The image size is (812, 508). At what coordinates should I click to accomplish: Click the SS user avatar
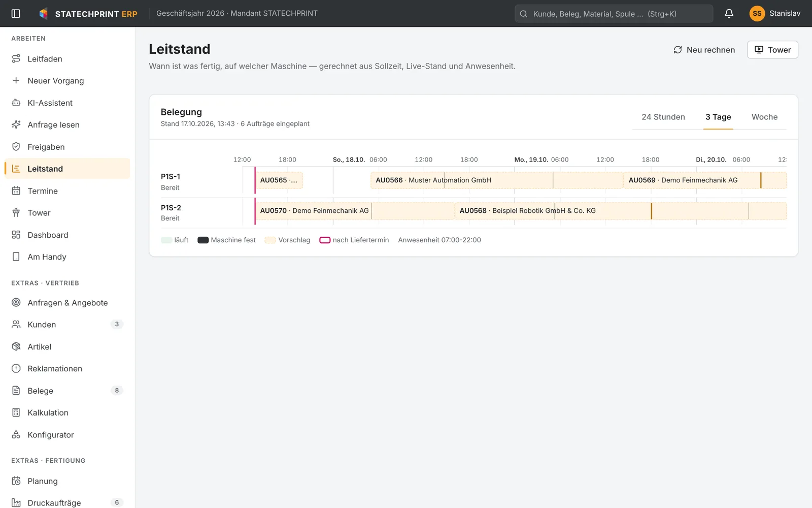[x=757, y=14]
